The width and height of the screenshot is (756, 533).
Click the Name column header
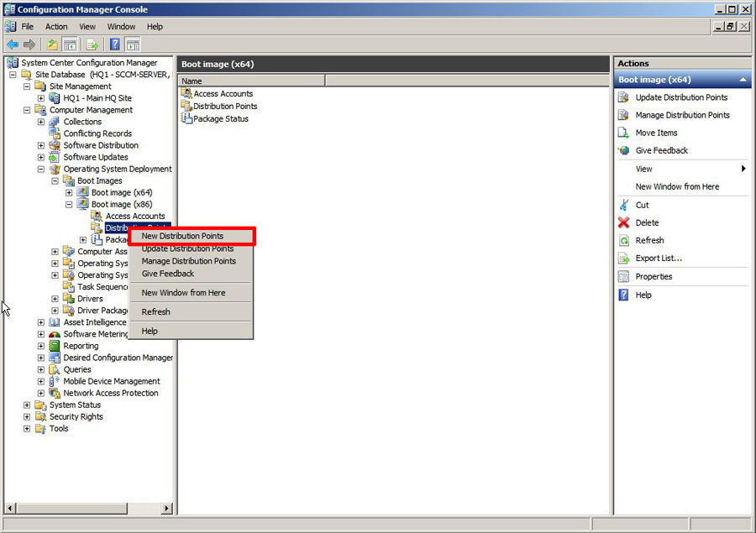tap(252, 81)
